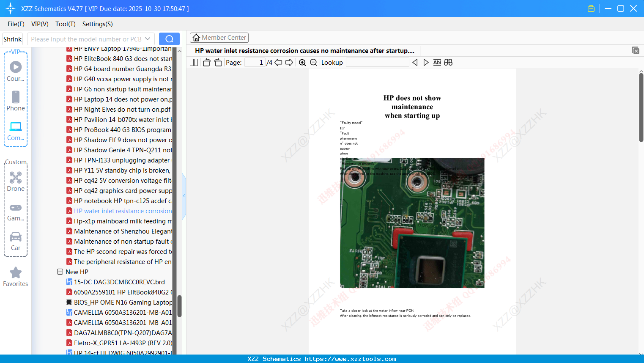The image size is (644, 363).
Task: Open model number dropdown arrow
Action: 148,39
